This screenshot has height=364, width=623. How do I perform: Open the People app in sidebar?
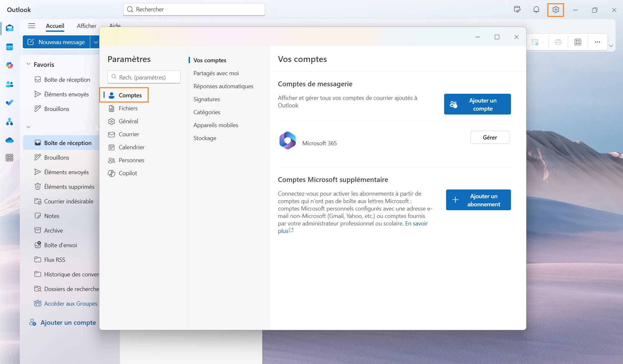pyautogui.click(x=9, y=84)
